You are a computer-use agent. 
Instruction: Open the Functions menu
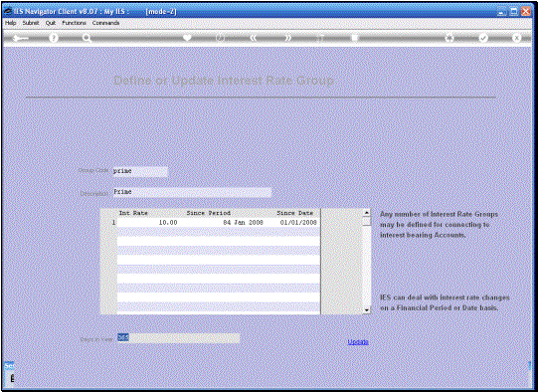tap(74, 23)
